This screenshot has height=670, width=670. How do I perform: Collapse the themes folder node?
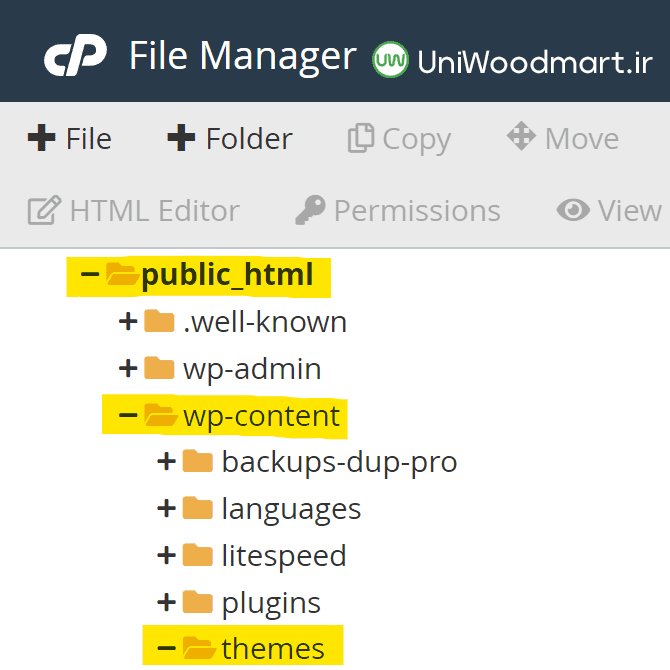166,648
